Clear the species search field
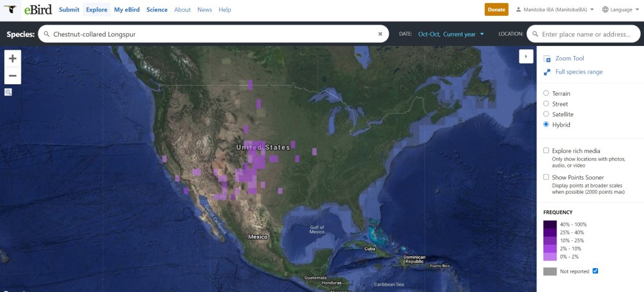This screenshot has width=644, height=292. tap(380, 34)
